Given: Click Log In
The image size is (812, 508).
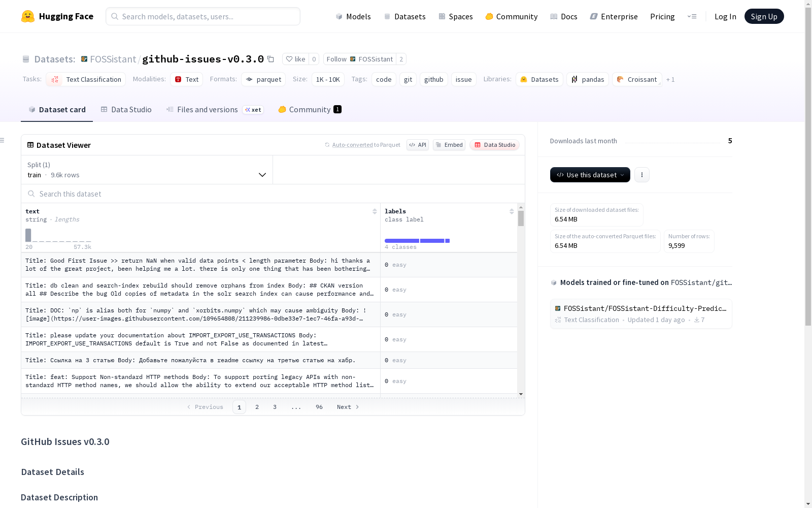Looking at the screenshot, I should point(725,16).
